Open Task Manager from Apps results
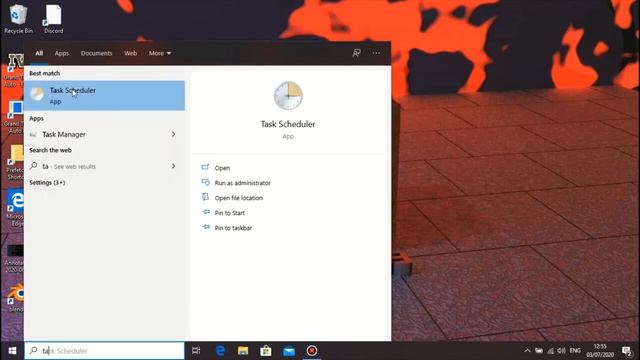Viewport: 640px width, 360px height. (x=104, y=134)
